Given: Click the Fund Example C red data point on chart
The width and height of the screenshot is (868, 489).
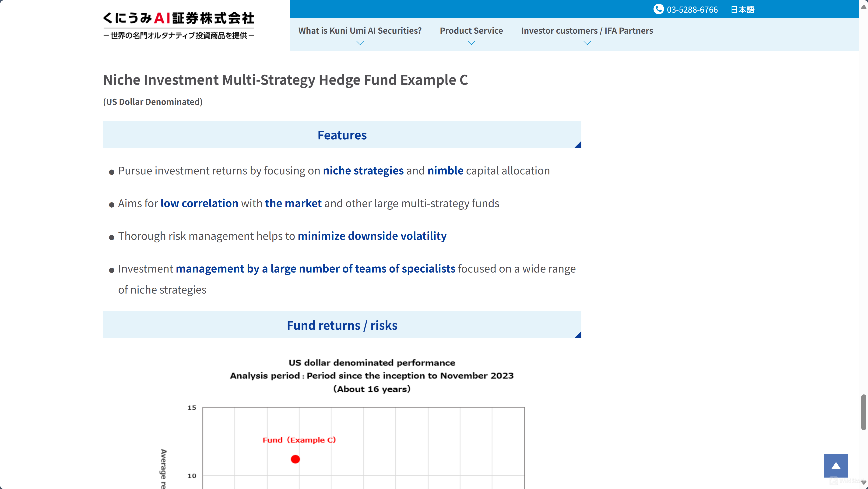Looking at the screenshot, I should coord(296,459).
